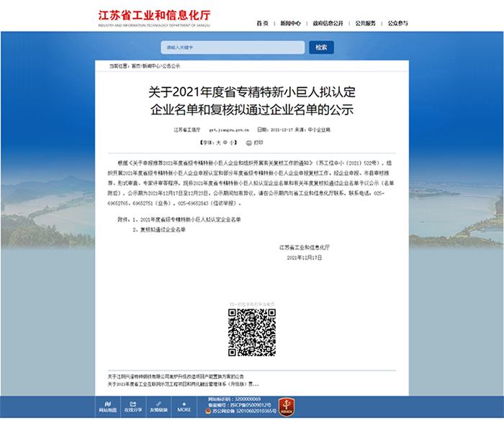
Task: Click the printer icon beside 打印
Action: pos(247,142)
